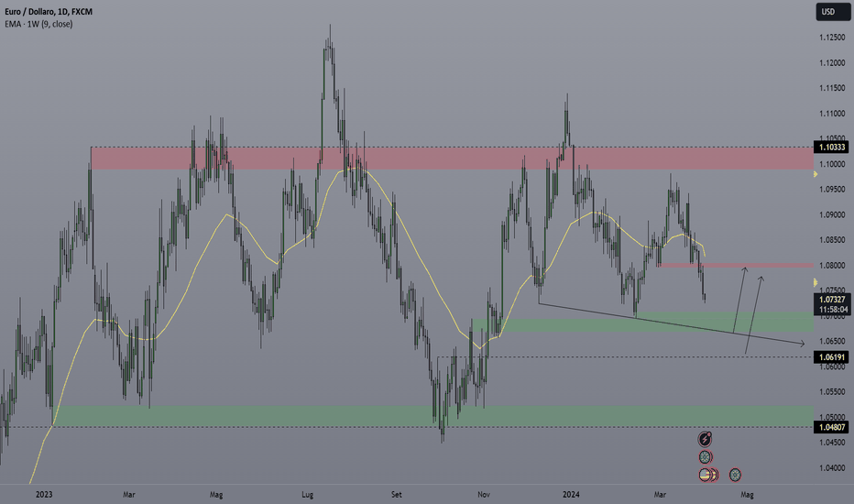The image size is (854, 504).
Task: Click the 1.10333 price label
Action: (x=831, y=147)
